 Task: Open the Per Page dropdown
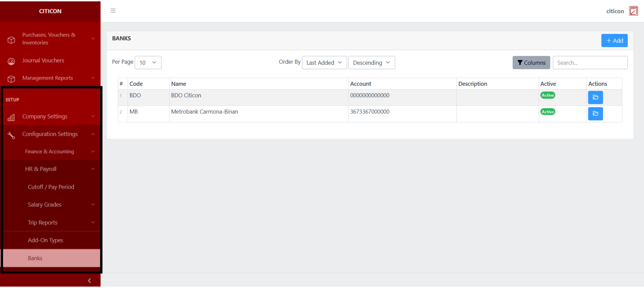tap(148, 63)
